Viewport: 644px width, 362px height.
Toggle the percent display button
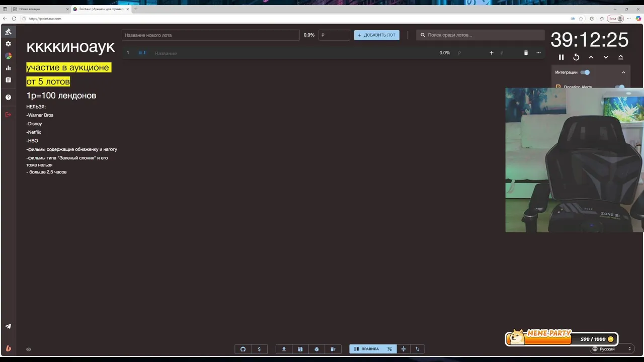389,349
